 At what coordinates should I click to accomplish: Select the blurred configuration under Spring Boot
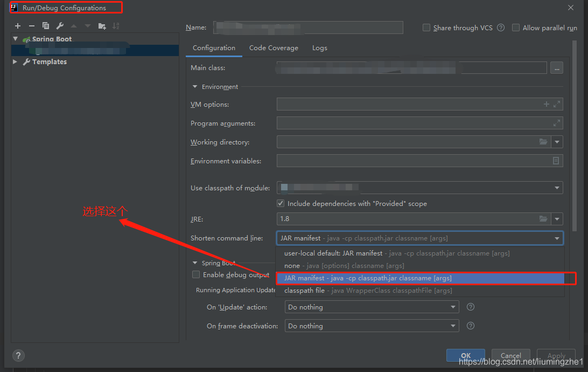(95, 50)
